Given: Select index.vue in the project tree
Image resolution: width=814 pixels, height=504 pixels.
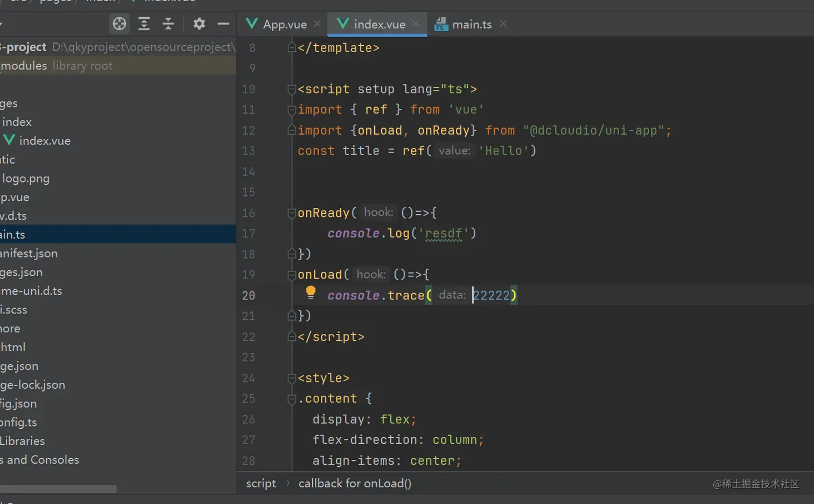Looking at the screenshot, I should click(x=45, y=141).
